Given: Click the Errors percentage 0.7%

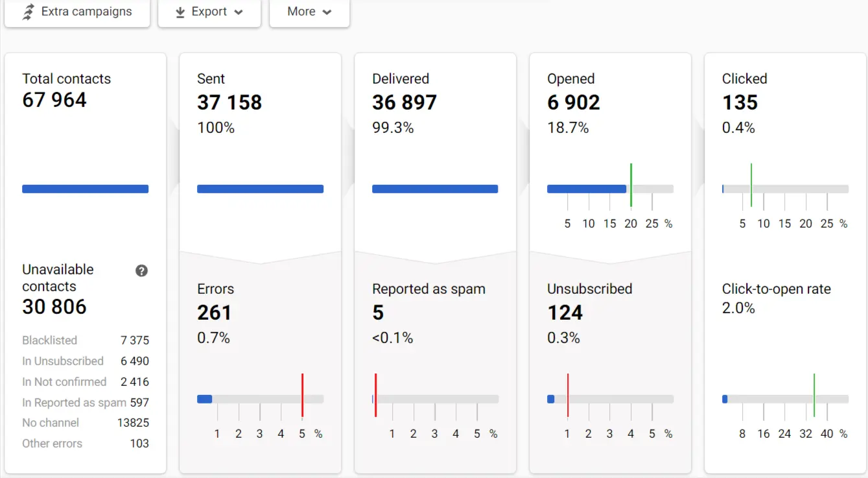Looking at the screenshot, I should pyautogui.click(x=213, y=338).
